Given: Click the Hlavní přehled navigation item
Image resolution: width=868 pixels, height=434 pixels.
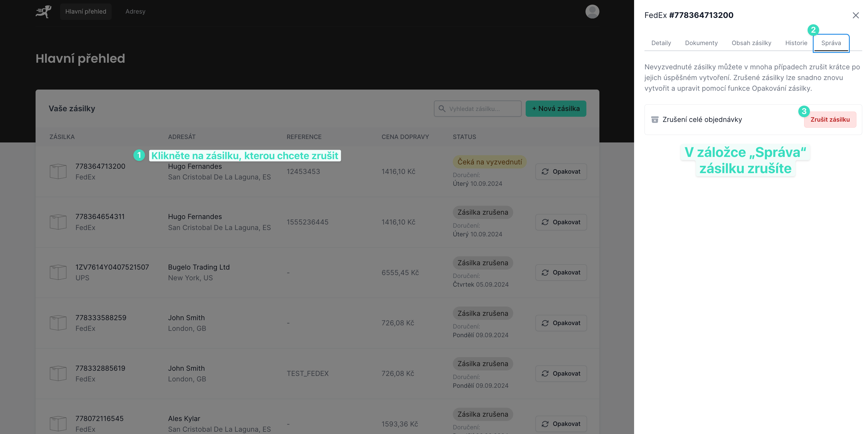Looking at the screenshot, I should [x=86, y=12].
